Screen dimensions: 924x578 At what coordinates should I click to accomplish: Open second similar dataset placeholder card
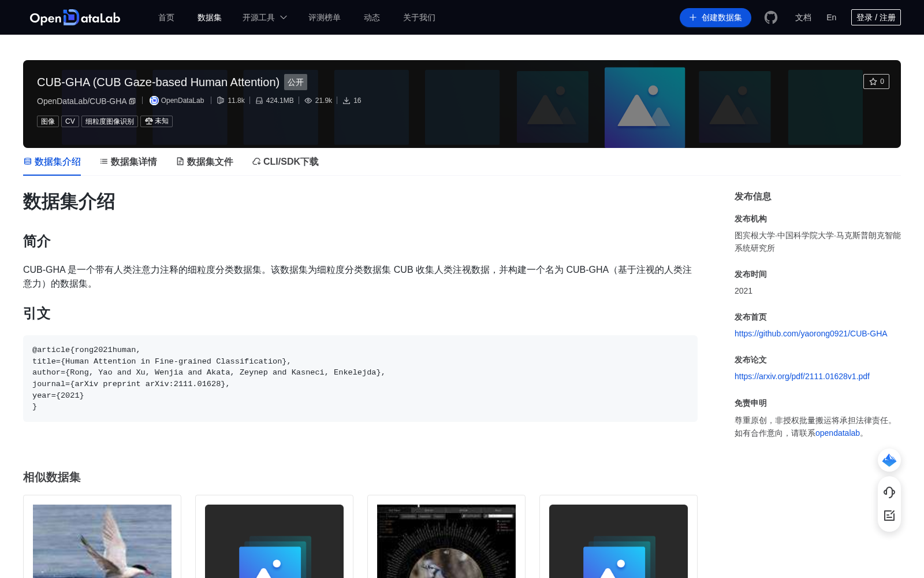[274, 538]
